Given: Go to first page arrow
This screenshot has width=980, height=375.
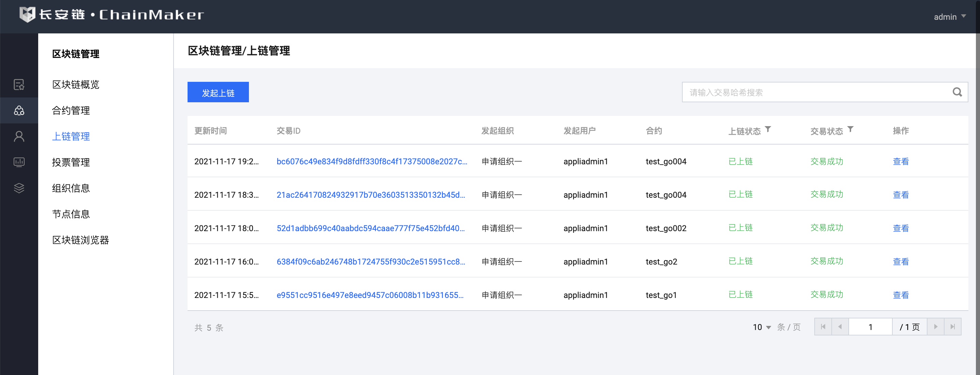Looking at the screenshot, I should point(823,327).
